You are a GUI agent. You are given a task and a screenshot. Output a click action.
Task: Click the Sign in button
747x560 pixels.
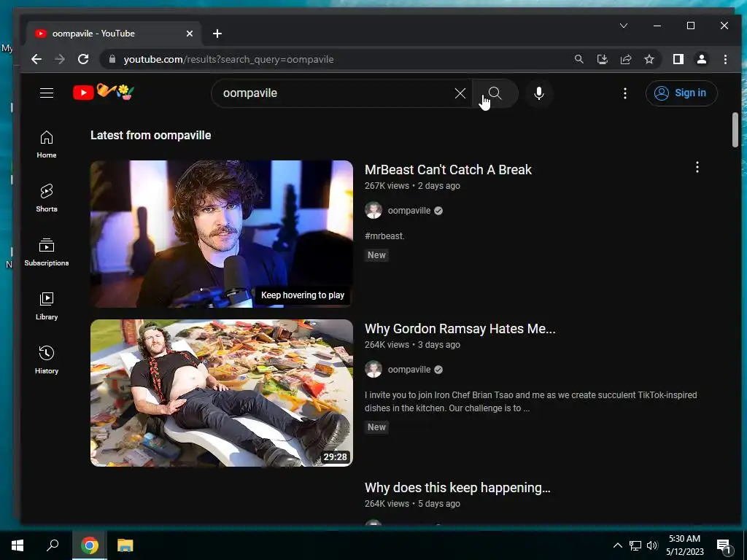[681, 93]
